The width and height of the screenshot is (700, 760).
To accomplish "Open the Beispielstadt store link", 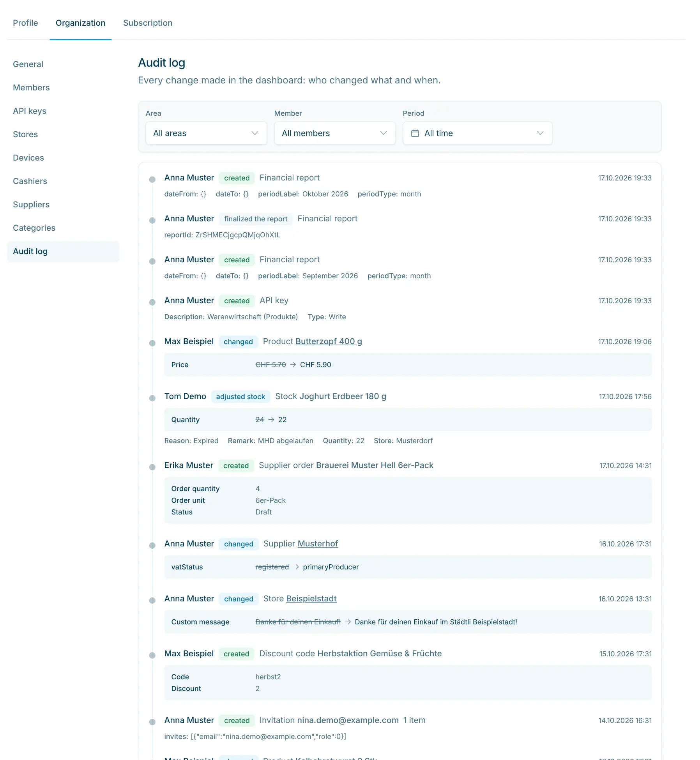I will [x=311, y=599].
